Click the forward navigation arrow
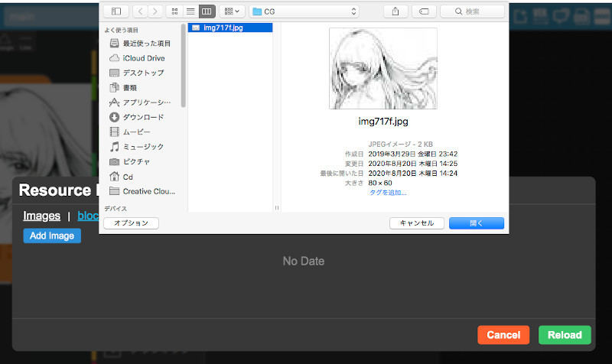612x364 pixels. point(155,11)
